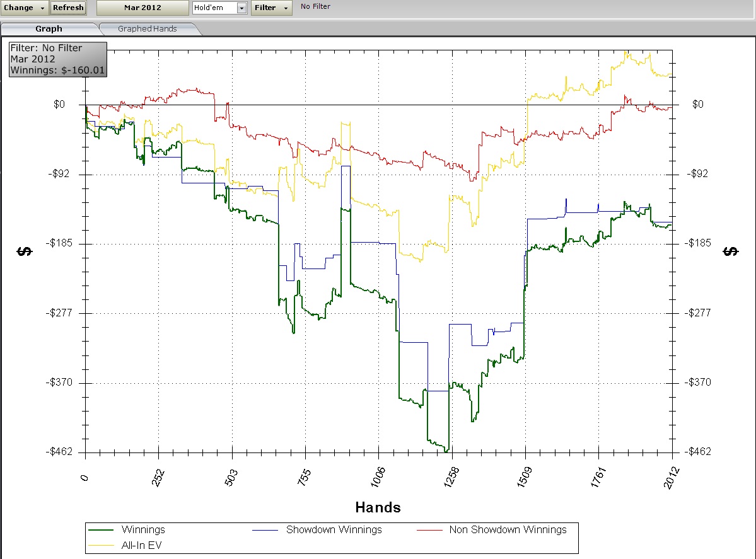Click the left $ y-axis title
The image size is (756, 559).
point(24,251)
